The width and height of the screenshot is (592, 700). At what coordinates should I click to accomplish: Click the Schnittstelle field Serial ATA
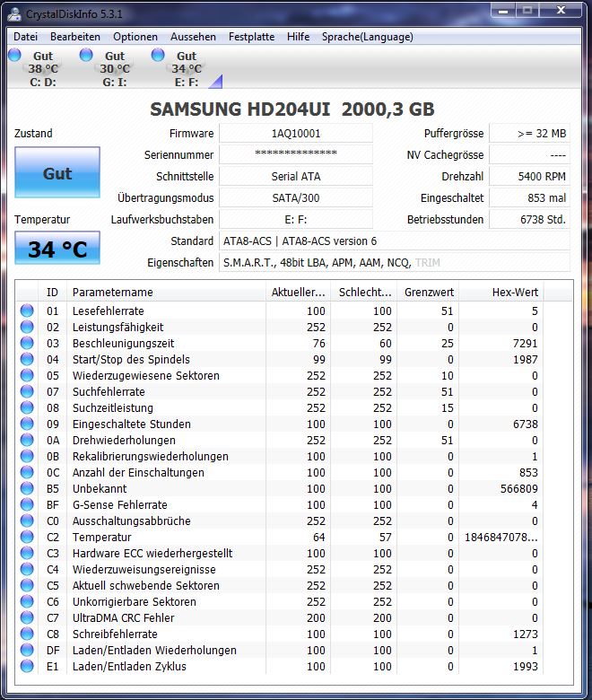point(296,176)
